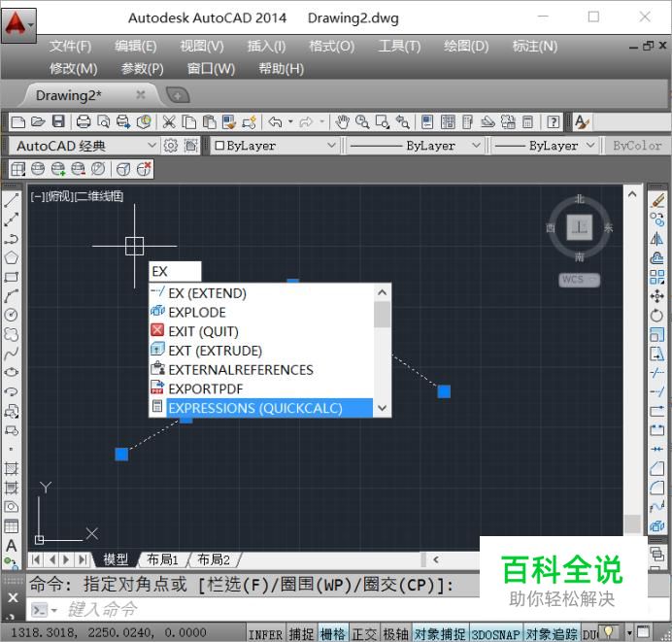Toggle 对象捕捉 object snap
Screen dimensions: 672x642
[x=440, y=634]
